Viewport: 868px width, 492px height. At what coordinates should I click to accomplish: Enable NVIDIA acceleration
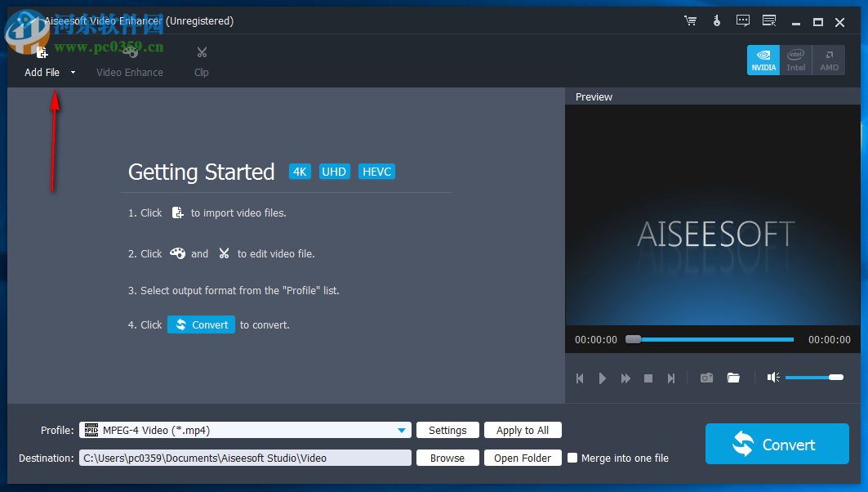click(763, 60)
